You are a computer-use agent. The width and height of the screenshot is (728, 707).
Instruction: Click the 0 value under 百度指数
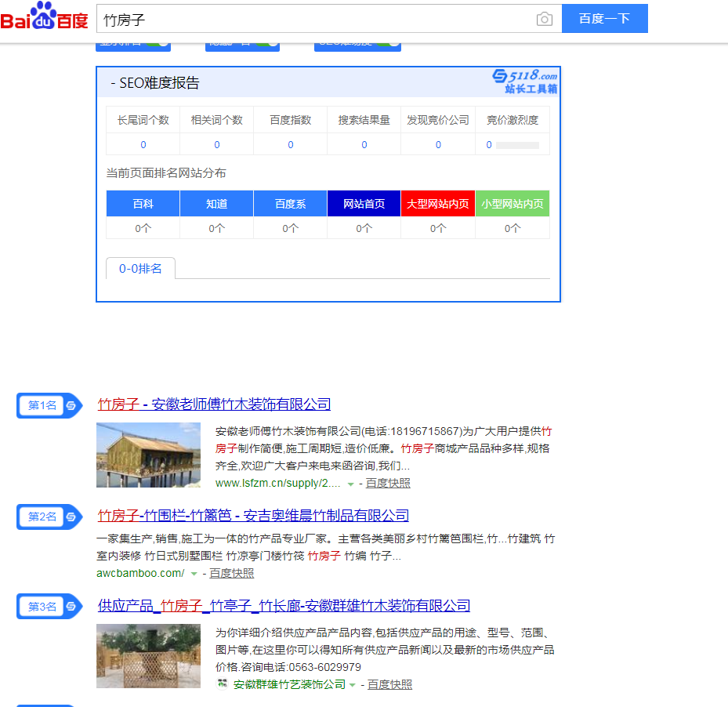pos(291,145)
